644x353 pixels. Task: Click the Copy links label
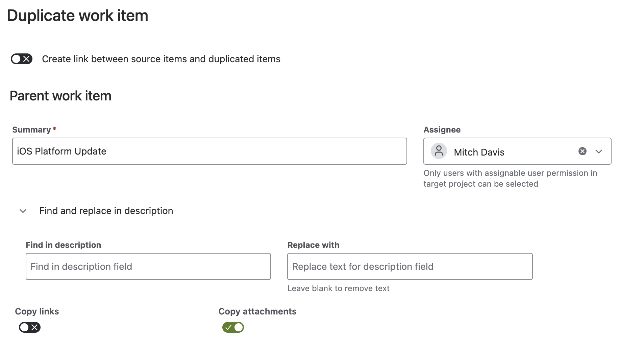pyautogui.click(x=37, y=311)
